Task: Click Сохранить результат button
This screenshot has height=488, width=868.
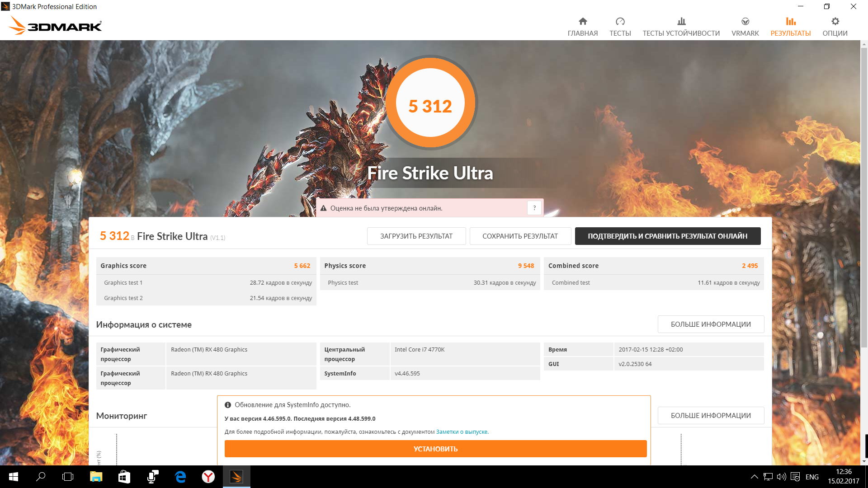Action: point(520,236)
